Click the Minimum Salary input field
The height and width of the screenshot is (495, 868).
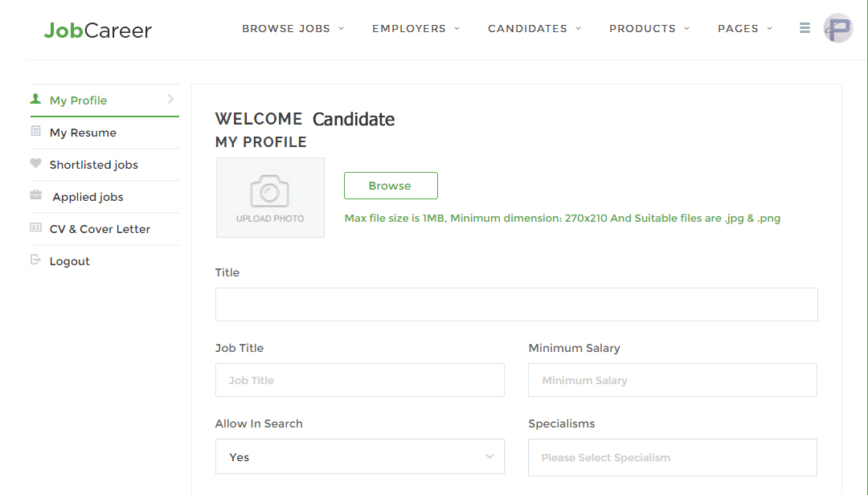click(x=672, y=380)
